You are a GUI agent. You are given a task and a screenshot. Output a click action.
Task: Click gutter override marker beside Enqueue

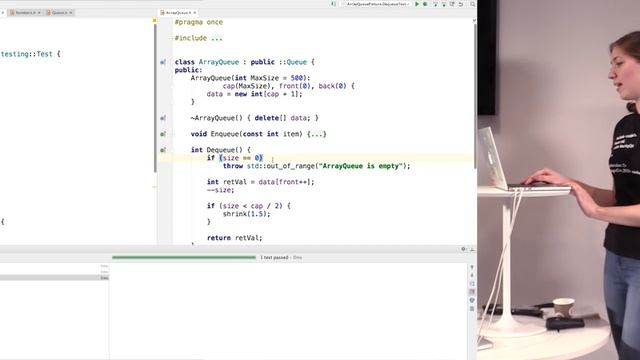tap(163, 134)
